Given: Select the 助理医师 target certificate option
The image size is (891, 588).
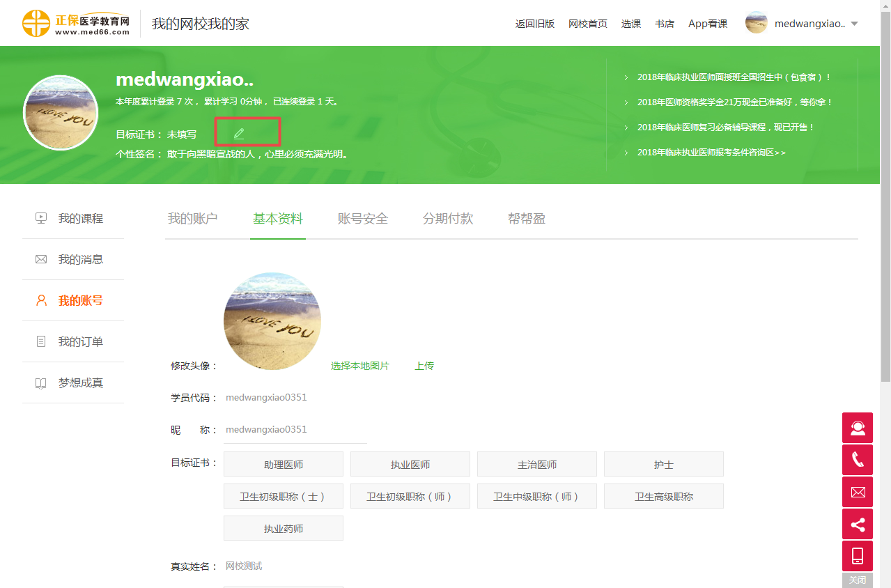Looking at the screenshot, I should [284, 465].
